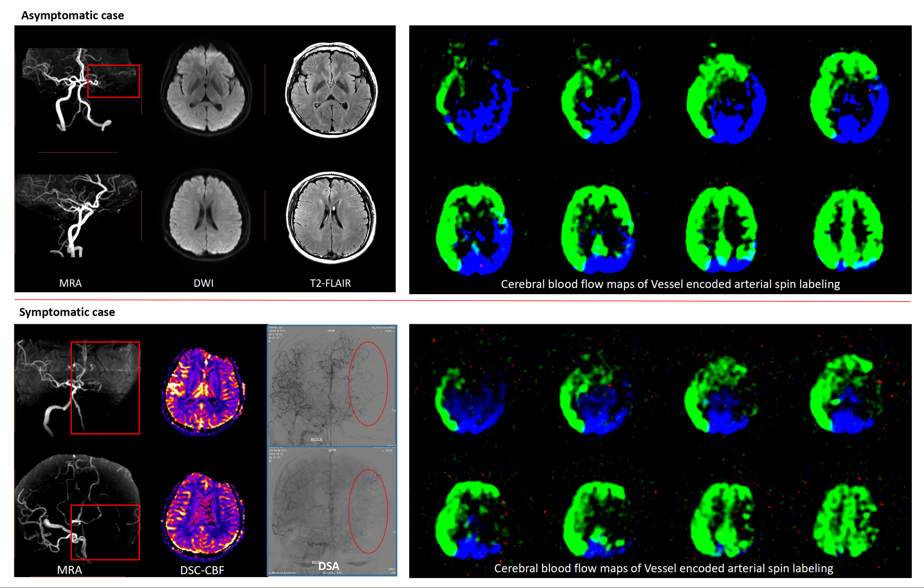Click the asymptomatic upper DWI brain image
924x588 pixels.
point(207,87)
